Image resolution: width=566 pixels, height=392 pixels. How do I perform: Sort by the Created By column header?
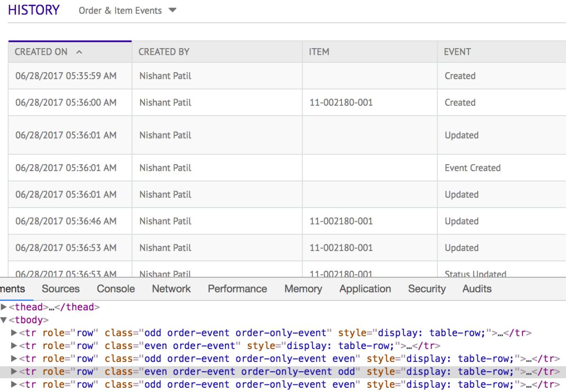(x=164, y=52)
